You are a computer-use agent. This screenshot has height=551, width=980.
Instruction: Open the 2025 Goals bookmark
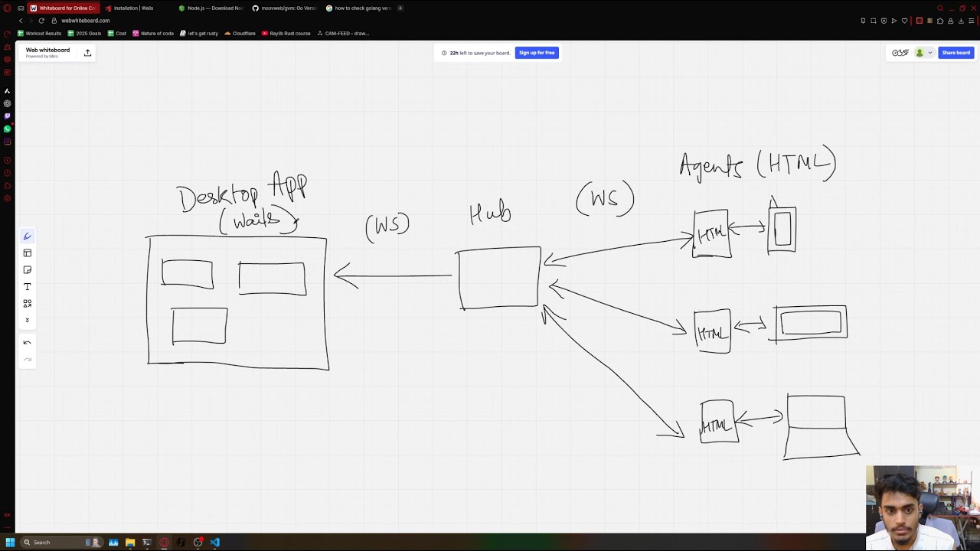coord(84,34)
